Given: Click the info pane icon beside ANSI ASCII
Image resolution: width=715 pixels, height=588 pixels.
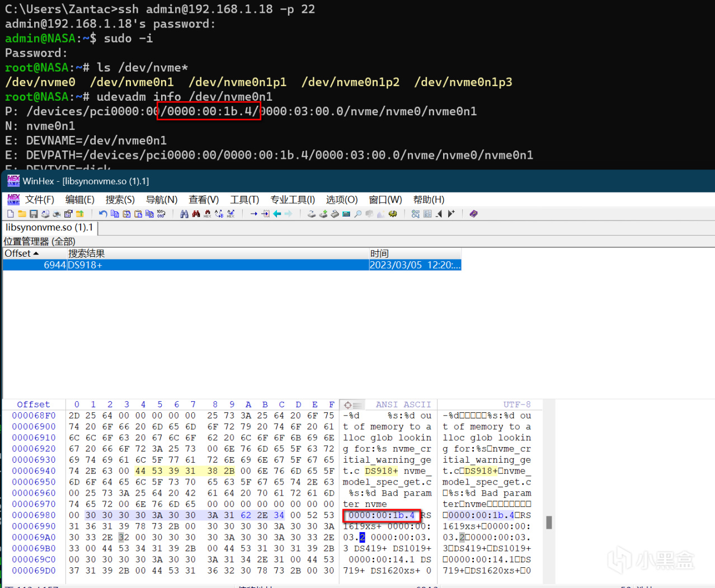Looking at the screenshot, I should tap(352, 404).
